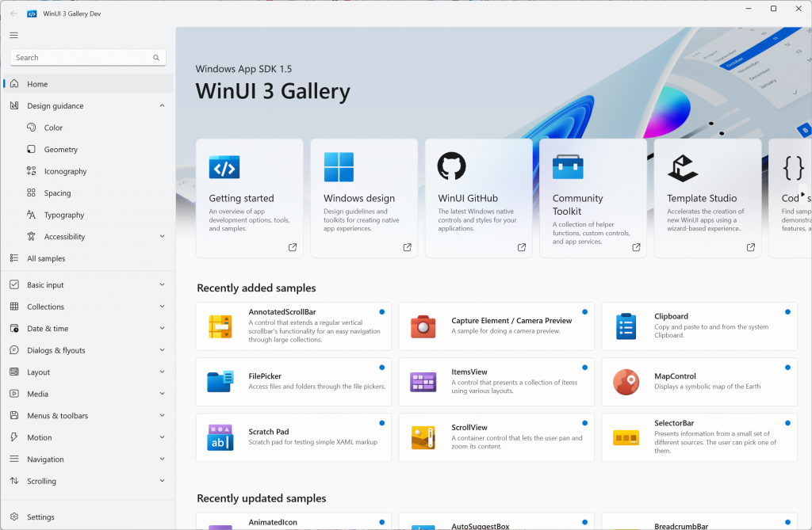Open the Community Toolkit toolbox icon
The width and height of the screenshot is (812, 530).
tap(568, 166)
